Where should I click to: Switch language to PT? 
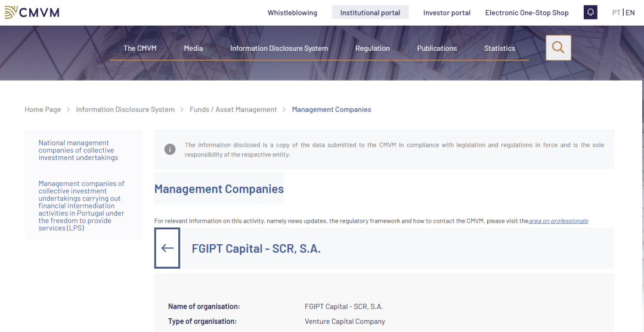pos(616,13)
